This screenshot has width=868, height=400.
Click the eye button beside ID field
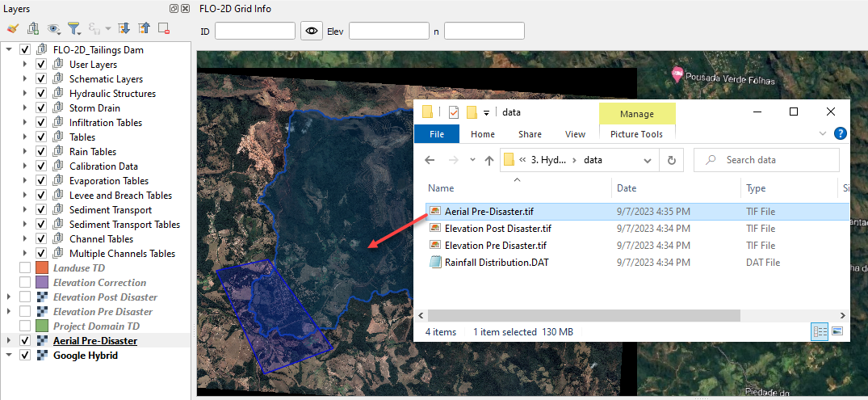(x=310, y=31)
